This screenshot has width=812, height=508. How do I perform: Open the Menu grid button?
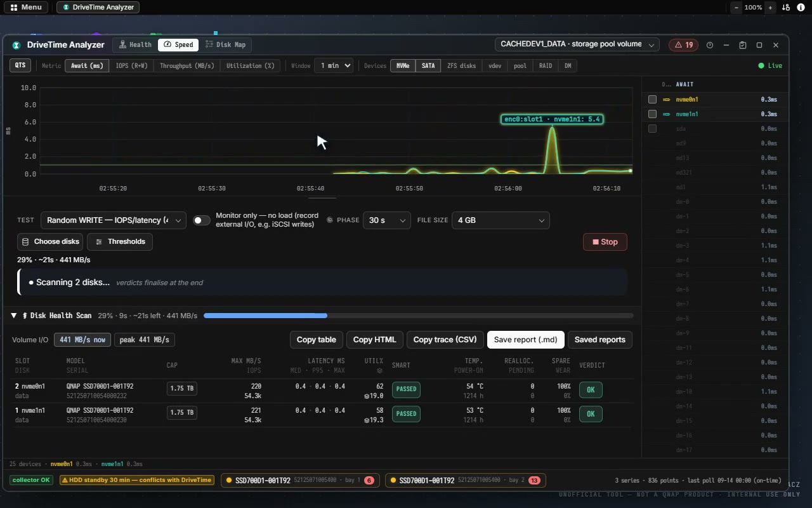point(26,8)
